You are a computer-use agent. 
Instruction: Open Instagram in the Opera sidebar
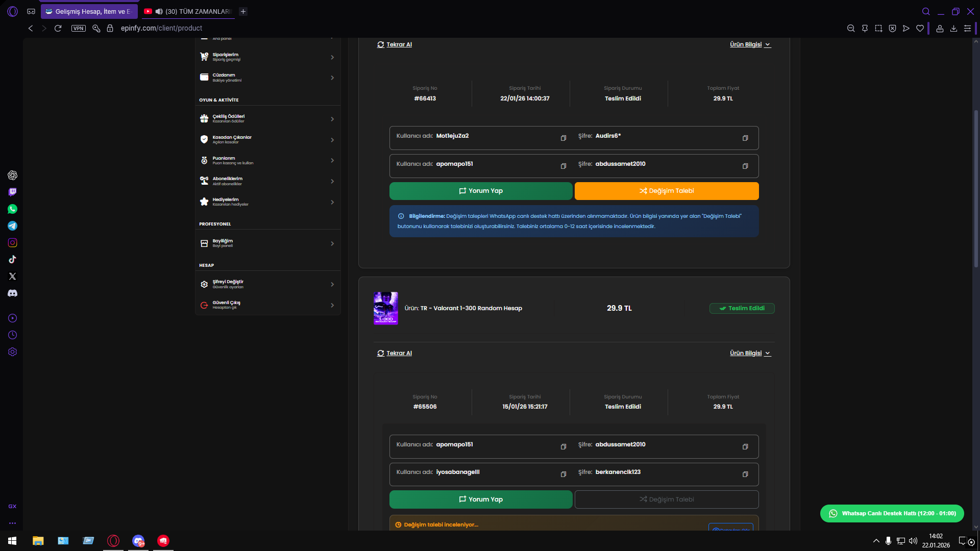(13, 243)
